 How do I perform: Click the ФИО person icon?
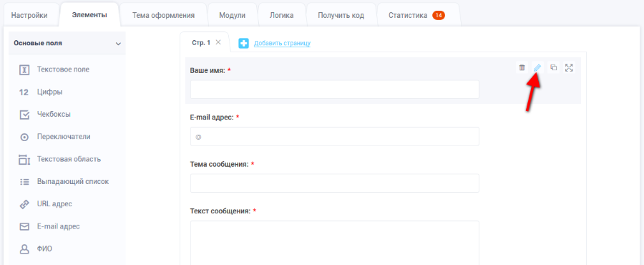coord(24,249)
